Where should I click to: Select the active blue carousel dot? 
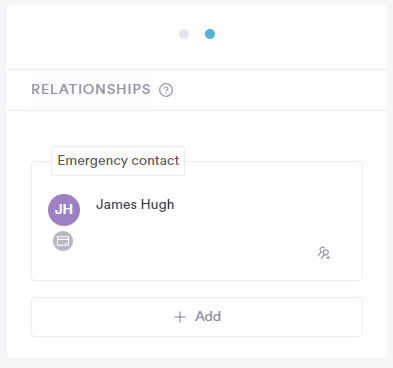click(210, 34)
